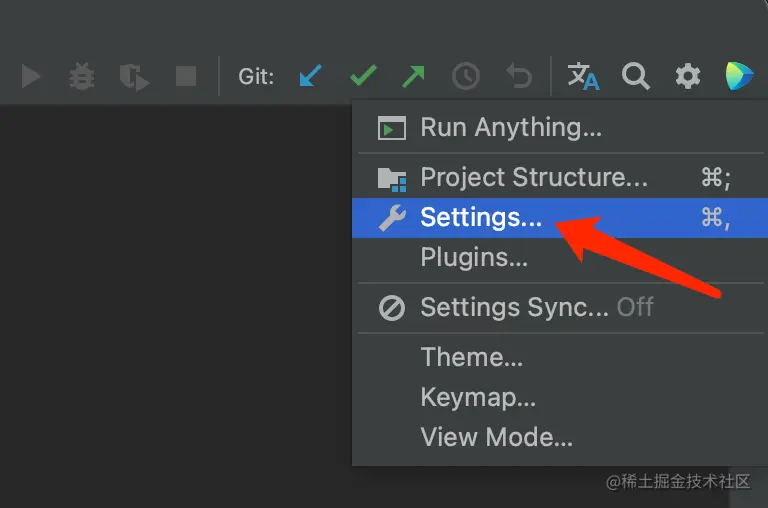The height and width of the screenshot is (508, 768).
Task: Rollback changes with undo arrow icon
Action: pyautogui.click(x=519, y=76)
